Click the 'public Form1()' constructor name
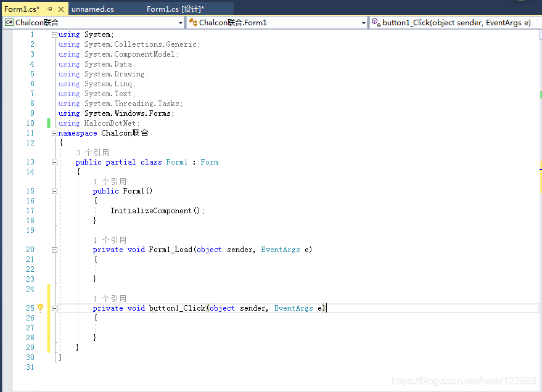This screenshot has height=392, width=542. pyautogui.click(x=133, y=191)
